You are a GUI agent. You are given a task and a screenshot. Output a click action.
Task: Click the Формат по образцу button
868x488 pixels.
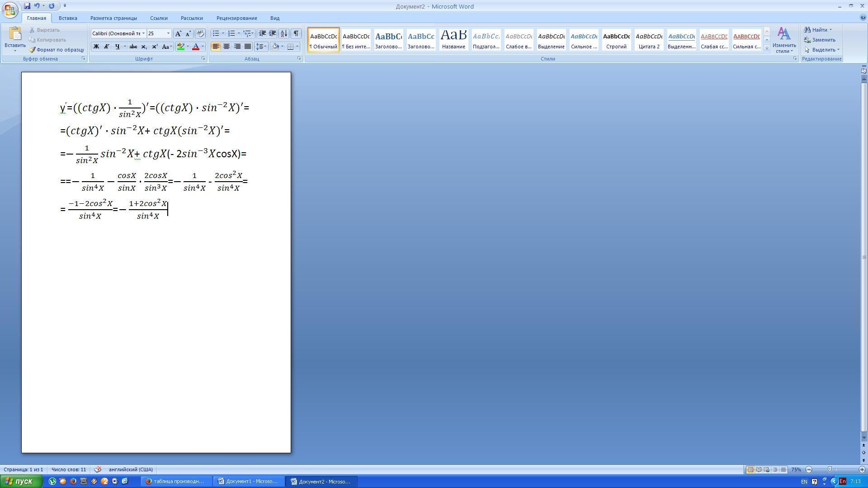57,50
